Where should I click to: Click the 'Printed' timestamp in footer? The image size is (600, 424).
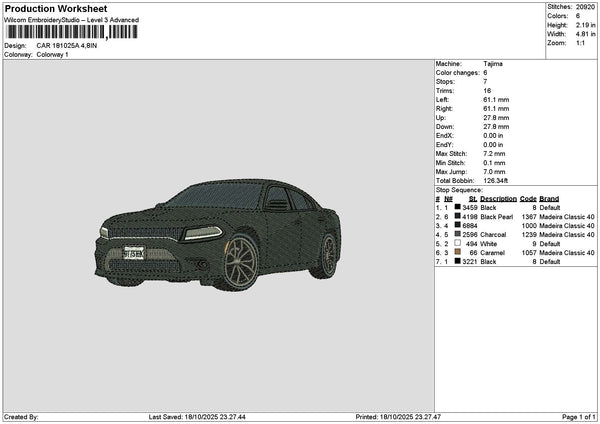(x=398, y=417)
